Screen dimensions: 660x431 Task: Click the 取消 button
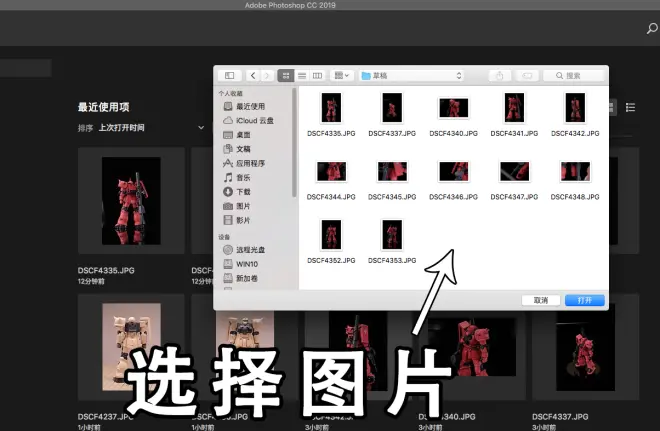click(541, 300)
